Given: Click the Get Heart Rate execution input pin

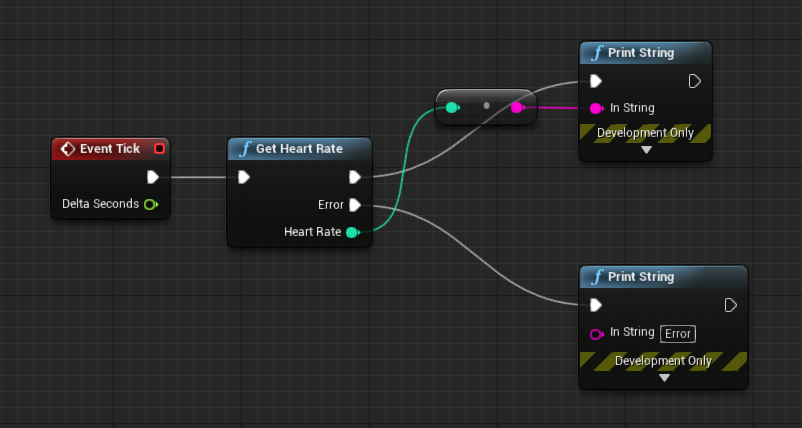Looking at the screenshot, I should tap(244, 178).
